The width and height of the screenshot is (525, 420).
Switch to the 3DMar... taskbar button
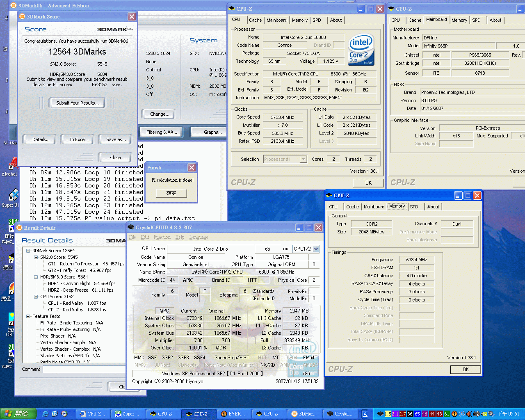pos(304,414)
